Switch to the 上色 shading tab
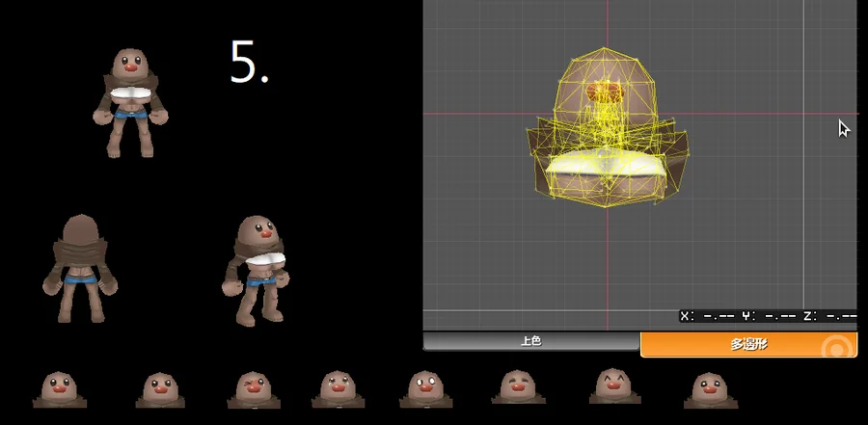 click(x=530, y=342)
